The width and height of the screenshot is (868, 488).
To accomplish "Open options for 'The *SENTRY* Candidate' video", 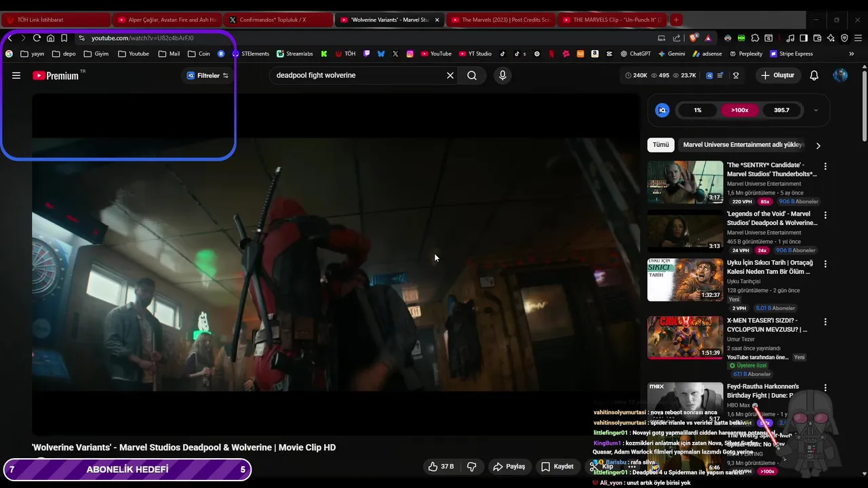I will click(x=825, y=166).
